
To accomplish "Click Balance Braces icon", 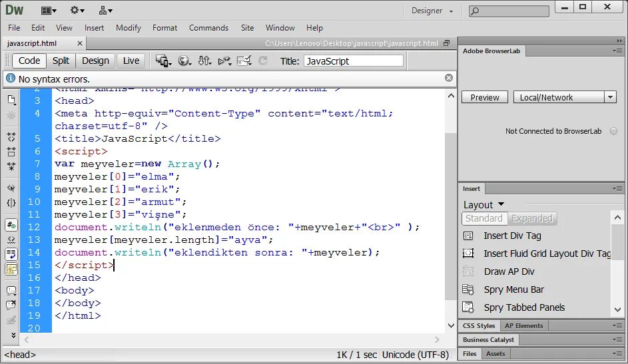I will (x=11, y=203).
